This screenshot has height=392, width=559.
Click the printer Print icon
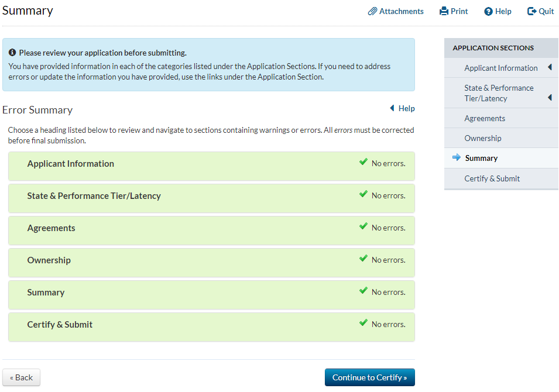pos(444,11)
